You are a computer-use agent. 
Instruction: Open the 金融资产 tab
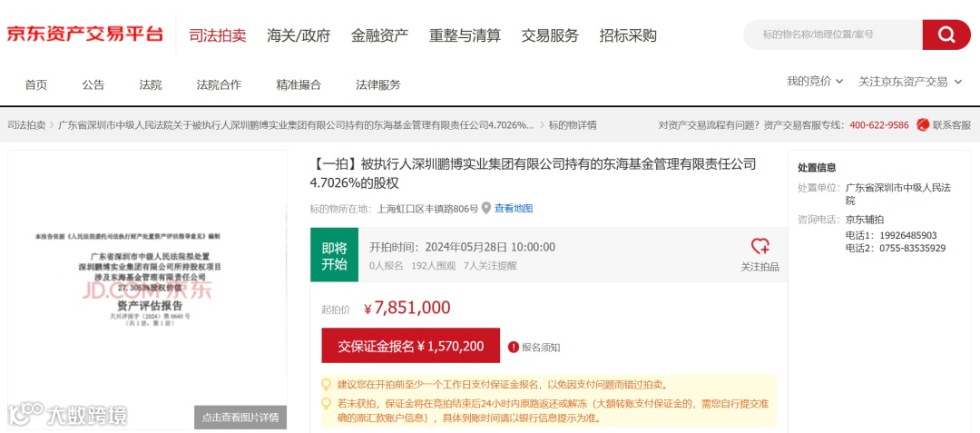pyautogui.click(x=380, y=35)
